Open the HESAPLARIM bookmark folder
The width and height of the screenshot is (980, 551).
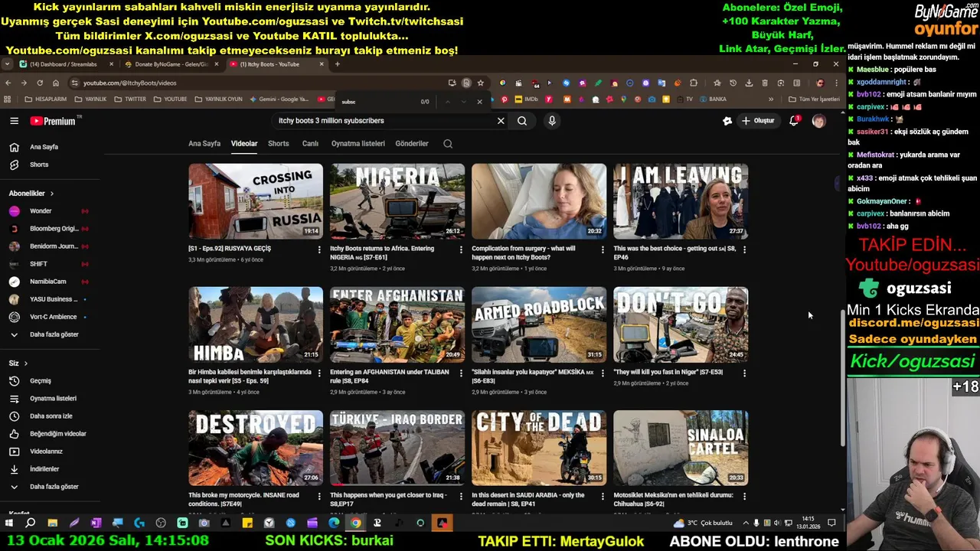point(46,99)
